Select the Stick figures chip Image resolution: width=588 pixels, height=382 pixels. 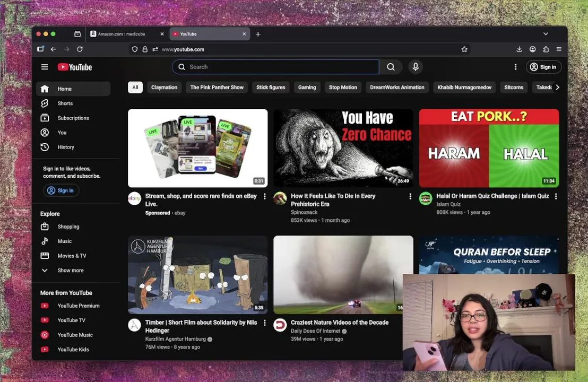(271, 88)
